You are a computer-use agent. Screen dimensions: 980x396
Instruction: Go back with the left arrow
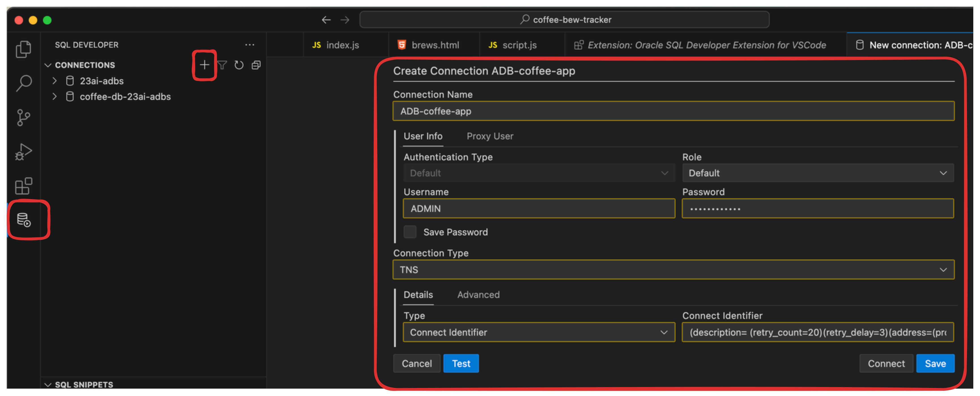[x=326, y=20]
